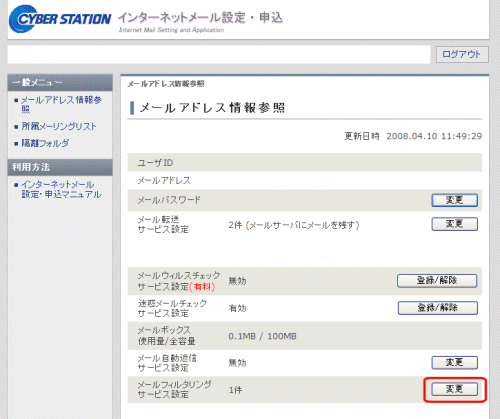The height and width of the screenshot is (419, 500).
Task: Open インターネットメール設定・申込マニュアル link
Action: 61,189
